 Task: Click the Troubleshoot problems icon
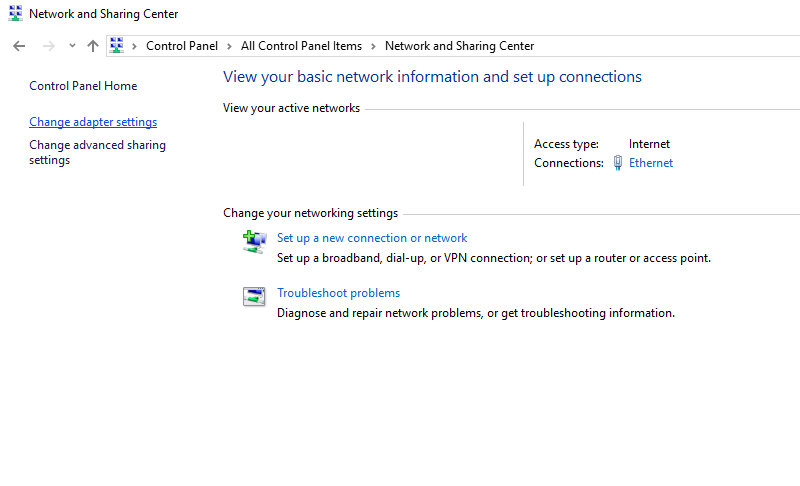click(254, 296)
